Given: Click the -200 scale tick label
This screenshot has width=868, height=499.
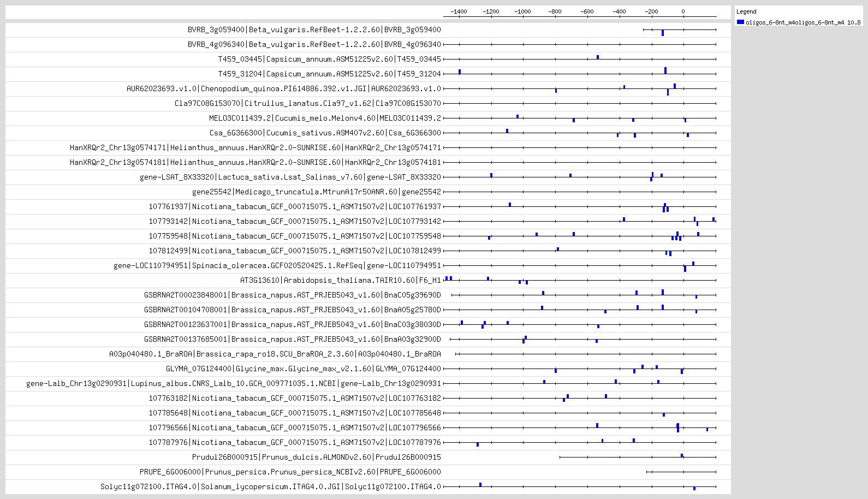Looking at the screenshot, I should [651, 11].
